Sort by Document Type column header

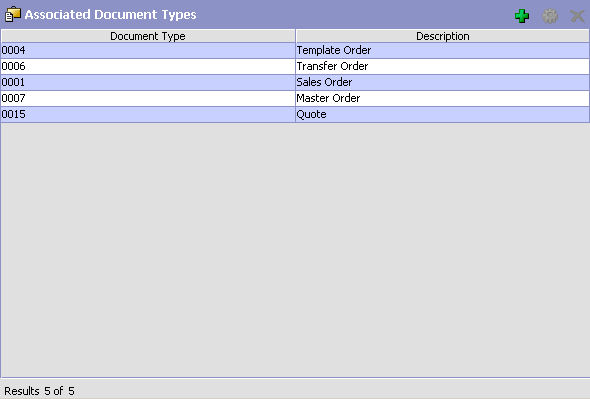pyautogui.click(x=148, y=36)
